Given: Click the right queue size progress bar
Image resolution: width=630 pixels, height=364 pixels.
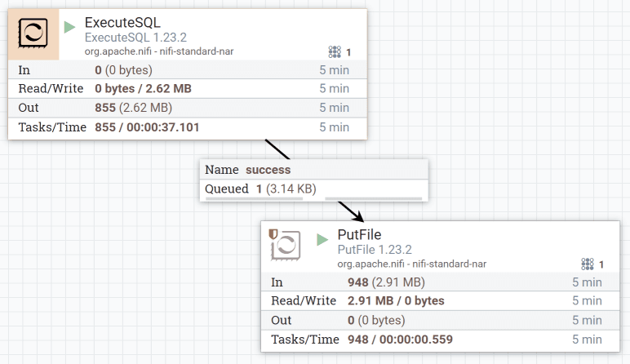Looking at the screenshot, I should coord(373,199).
